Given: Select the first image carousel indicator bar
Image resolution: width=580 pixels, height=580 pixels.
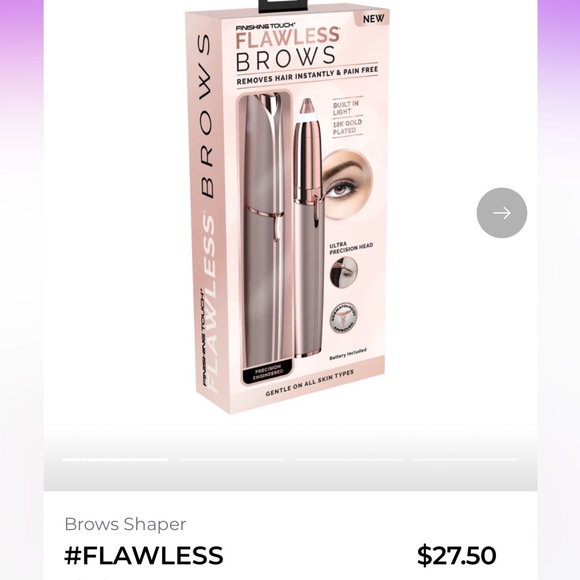Looking at the screenshot, I should pos(116,459).
